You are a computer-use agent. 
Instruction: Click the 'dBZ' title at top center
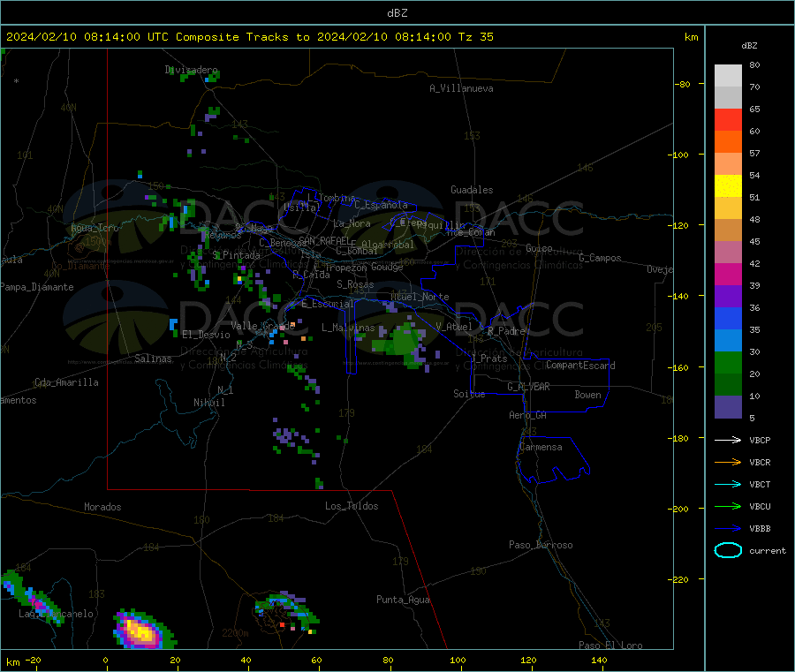(x=397, y=13)
